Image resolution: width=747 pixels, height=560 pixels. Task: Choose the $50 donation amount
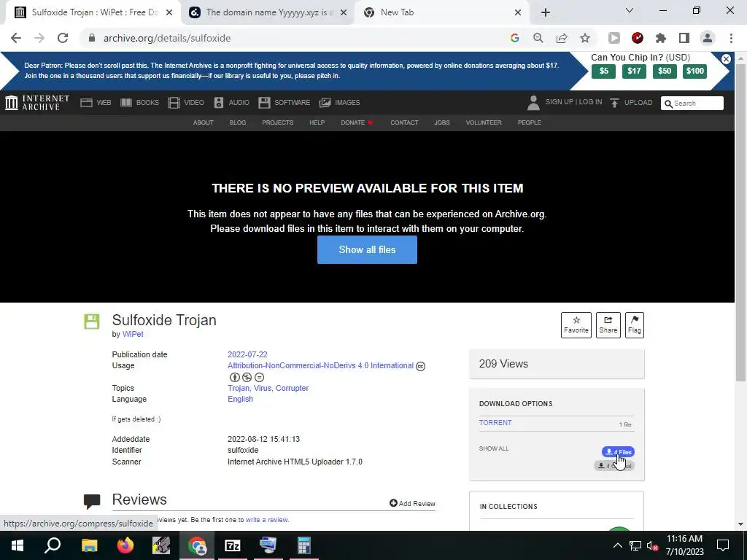pos(665,71)
